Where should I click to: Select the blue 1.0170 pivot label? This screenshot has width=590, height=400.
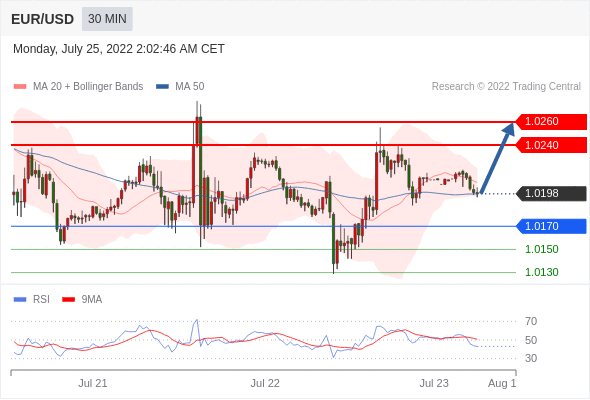click(551, 226)
